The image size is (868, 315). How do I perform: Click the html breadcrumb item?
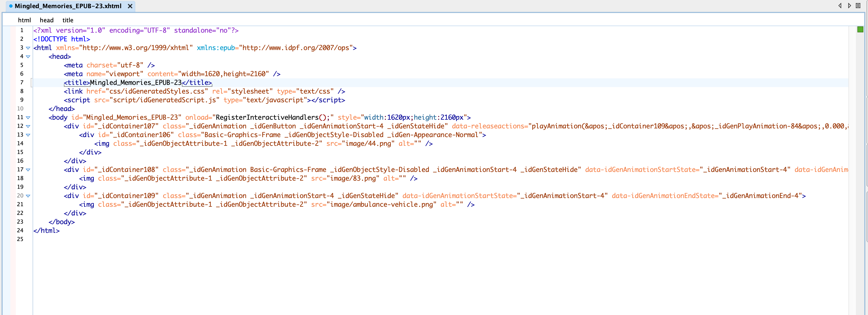[24, 20]
